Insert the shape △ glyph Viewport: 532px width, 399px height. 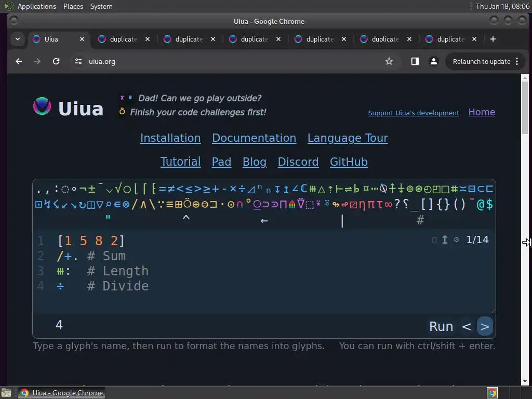[x=321, y=190]
